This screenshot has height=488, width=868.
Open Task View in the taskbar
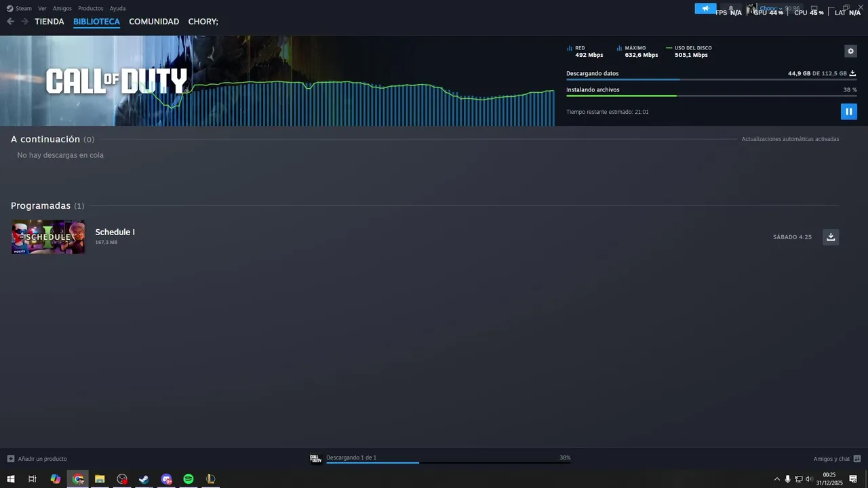[33, 479]
